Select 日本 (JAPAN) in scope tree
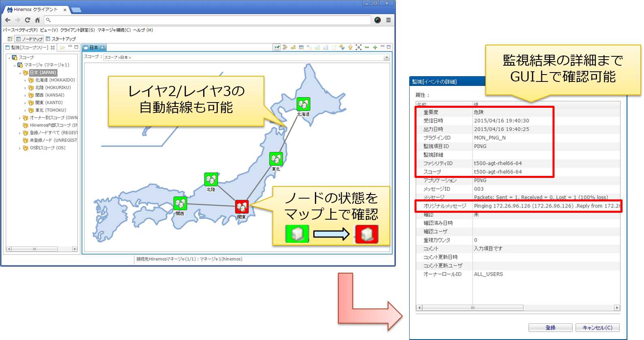This screenshot has height=340, width=644. (x=43, y=73)
